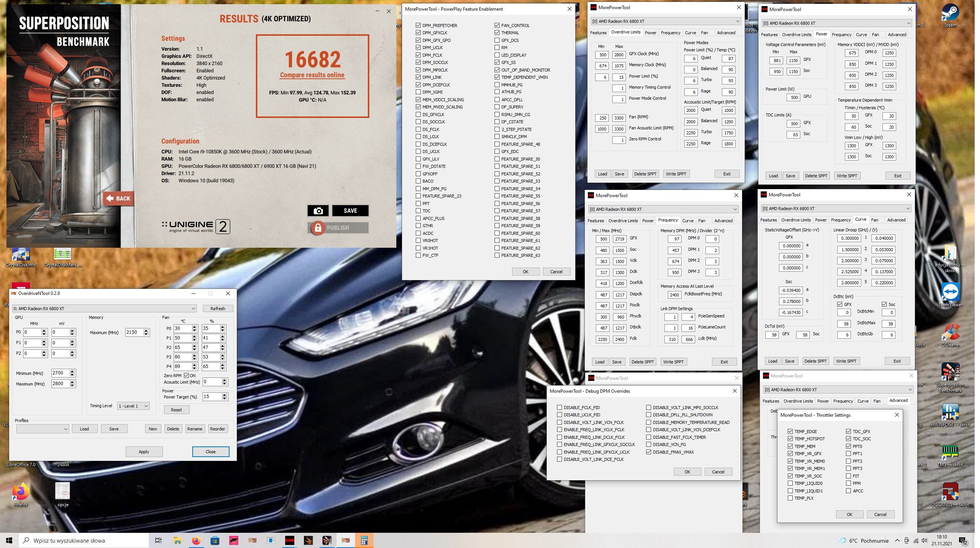Launch OCCT7.2.5 desktop shortcut
The height and width of the screenshot is (548, 980).
[x=950, y=495]
